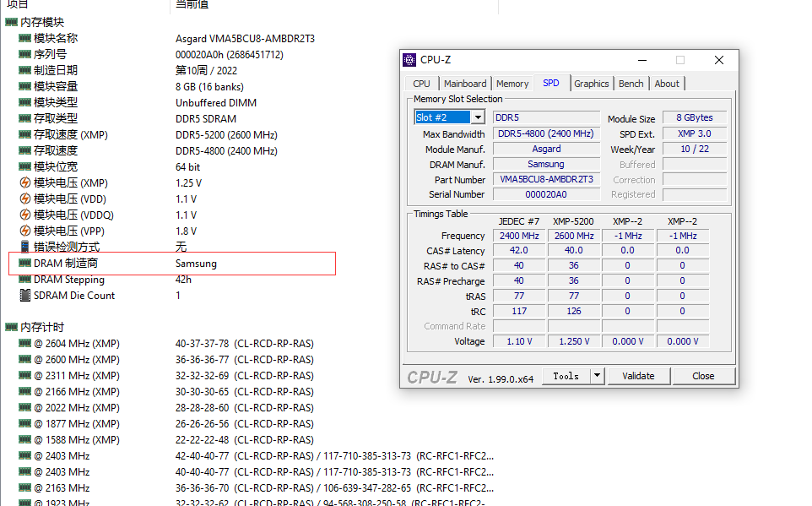Click value 8 GB (16 banks)
Image resolution: width=812 pixels, height=506 pixels.
209,87
